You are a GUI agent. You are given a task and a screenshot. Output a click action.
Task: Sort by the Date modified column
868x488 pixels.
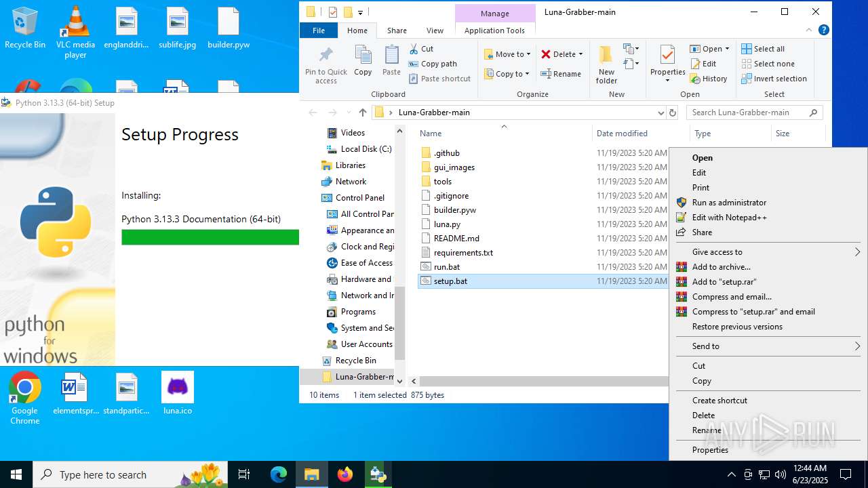[x=622, y=134]
